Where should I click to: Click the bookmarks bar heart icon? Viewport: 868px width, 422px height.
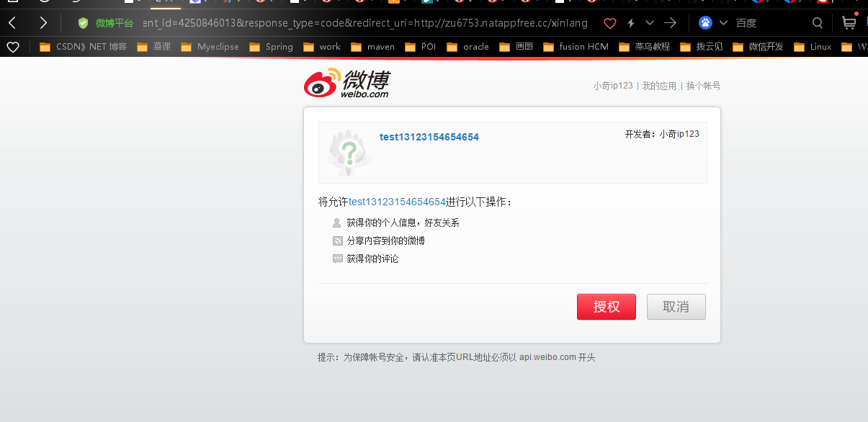coord(12,47)
